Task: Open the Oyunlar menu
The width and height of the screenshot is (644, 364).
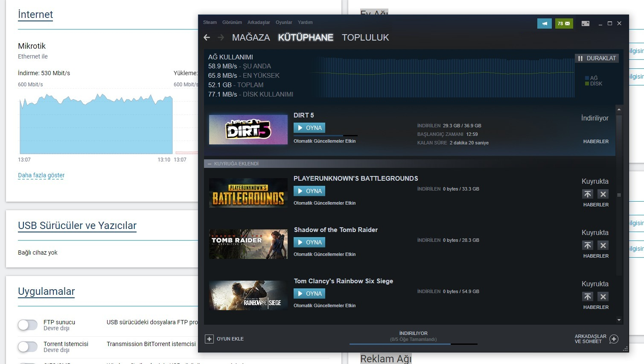Action: (x=284, y=22)
